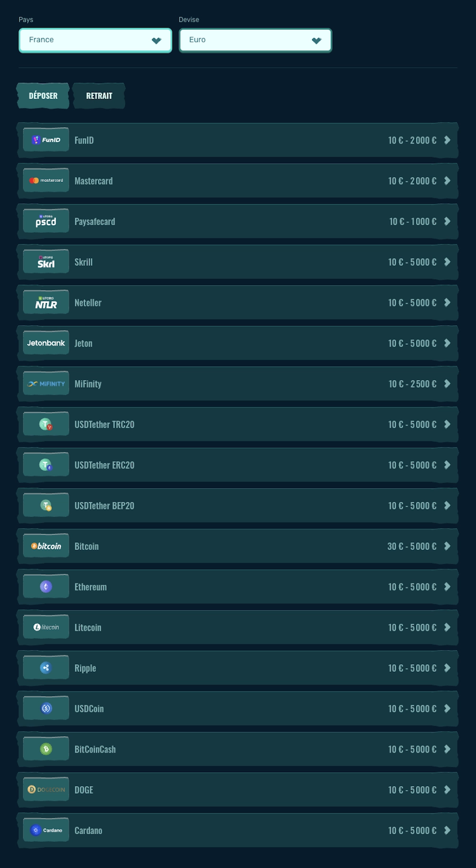Viewport: 476px width, 868px height.
Task: Select USDTether TRC20 payment method name
Action: click(x=104, y=425)
